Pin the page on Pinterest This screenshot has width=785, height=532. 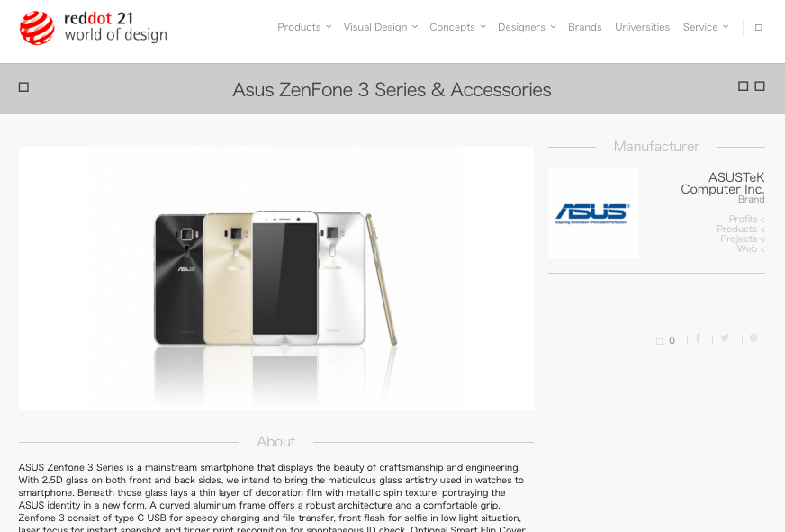pos(753,338)
